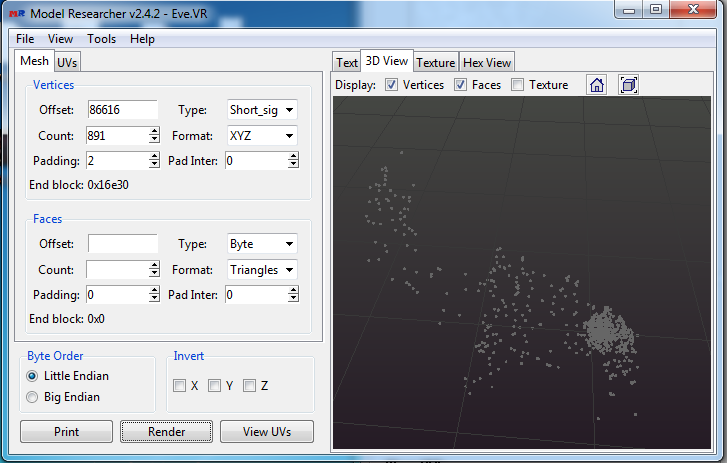Image resolution: width=727 pixels, height=463 pixels.
Task: Click the View UVs button
Action: click(267, 431)
